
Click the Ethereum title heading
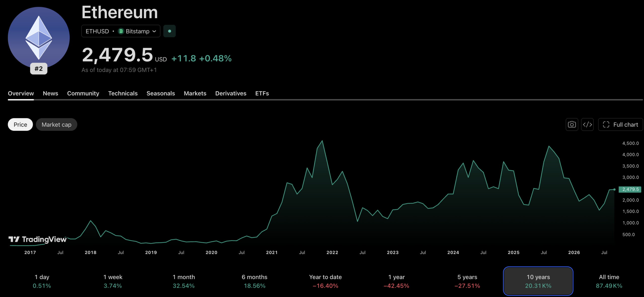pos(120,12)
